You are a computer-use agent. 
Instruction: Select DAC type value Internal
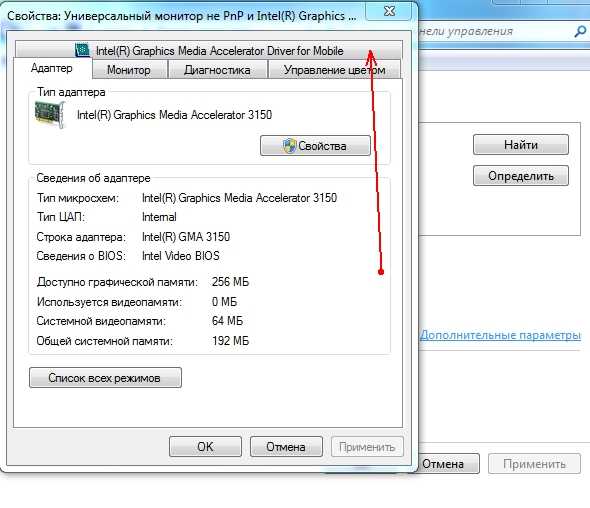[x=159, y=217]
